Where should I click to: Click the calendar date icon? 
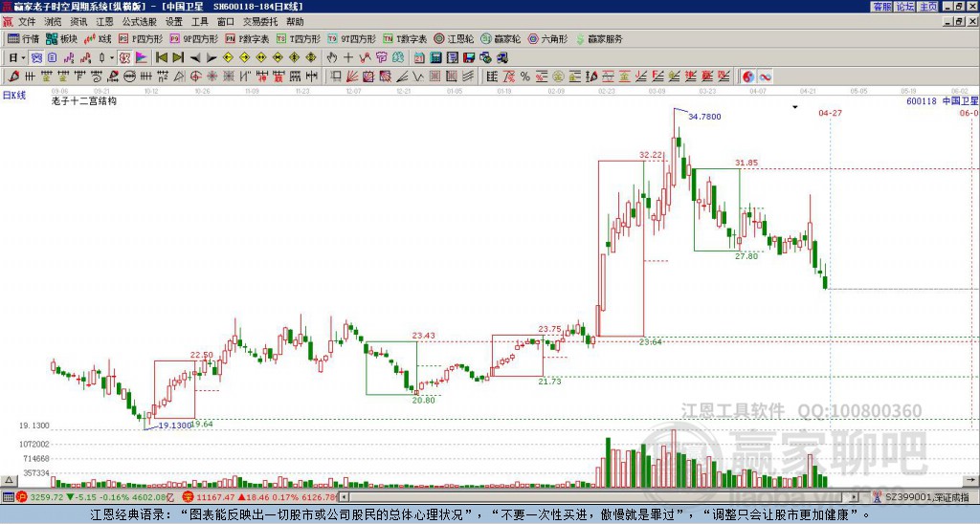(419, 57)
